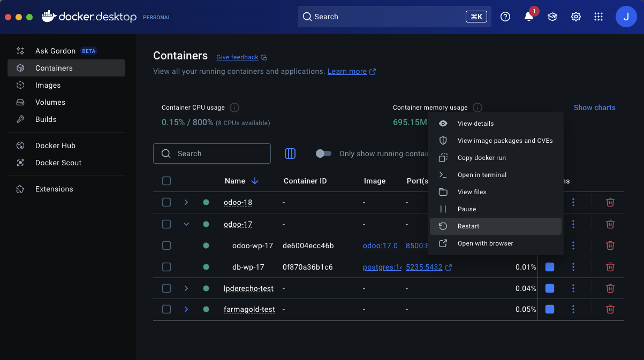This screenshot has height=360, width=644.
Task: Select Images in the sidebar
Action: [48, 85]
